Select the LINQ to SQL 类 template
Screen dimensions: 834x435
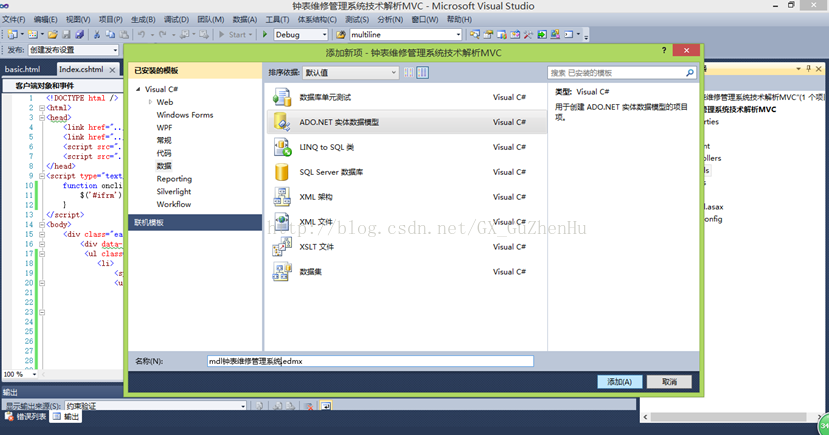coord(407,147)
